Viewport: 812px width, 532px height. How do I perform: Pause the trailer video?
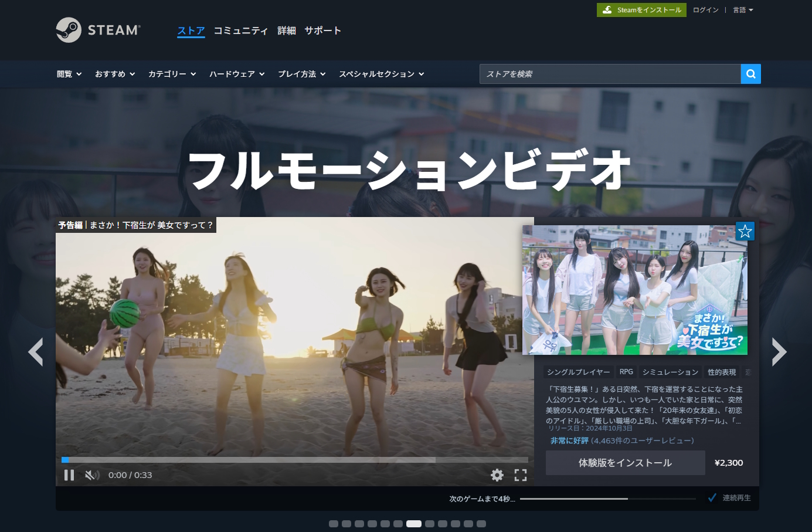[69, 475]
